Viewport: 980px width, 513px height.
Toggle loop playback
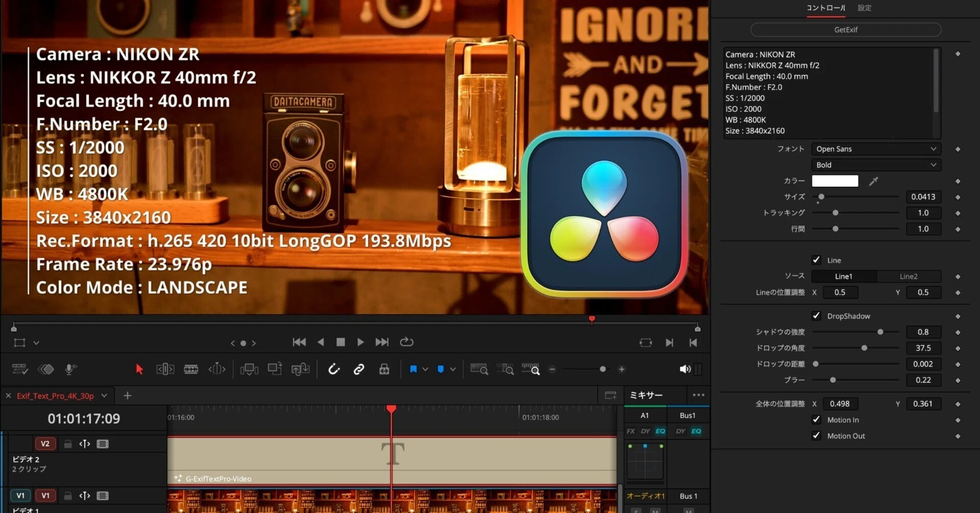[407, 341]
